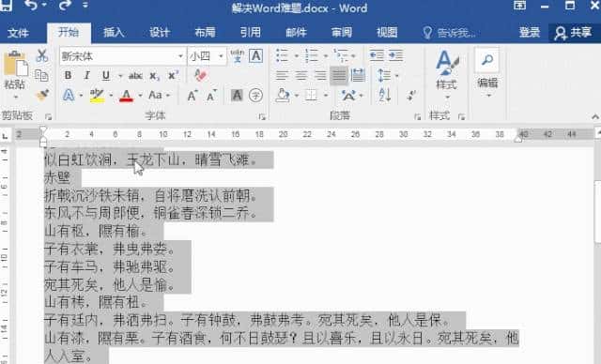Open highlight color dropdown arrow
The width and height of the screenshot is (601, 364).
click(x=111, y=96)
